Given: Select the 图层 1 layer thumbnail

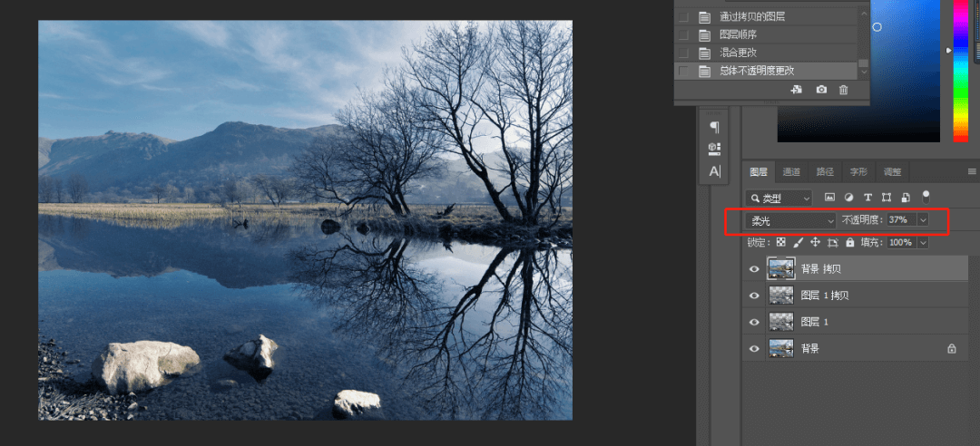Looking at the screenshot, I should point(780,322).
